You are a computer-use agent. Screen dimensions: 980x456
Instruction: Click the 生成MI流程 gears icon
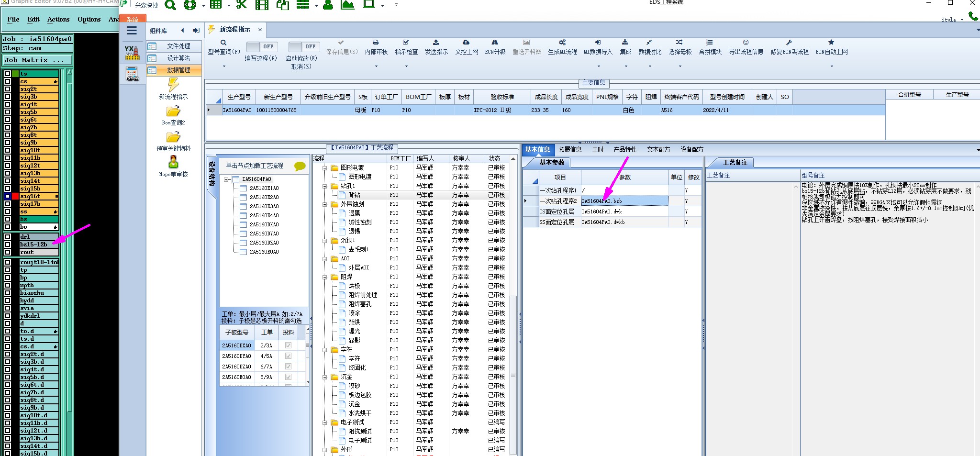click(x=562, y=43)
